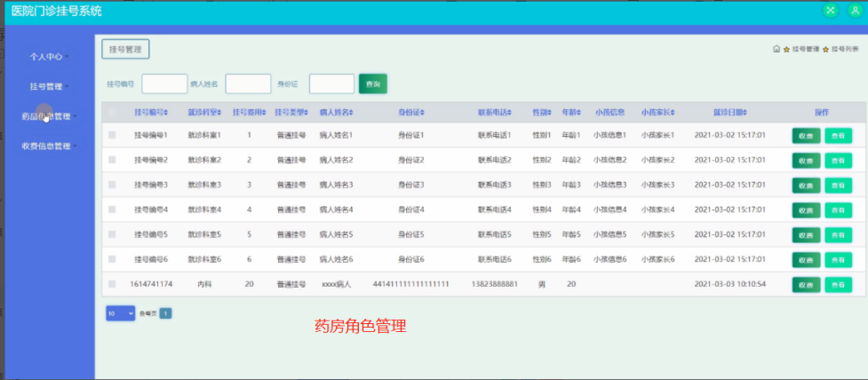Check the row for 挂号编号1
868x380 pixels.
[x=112, y=135]
